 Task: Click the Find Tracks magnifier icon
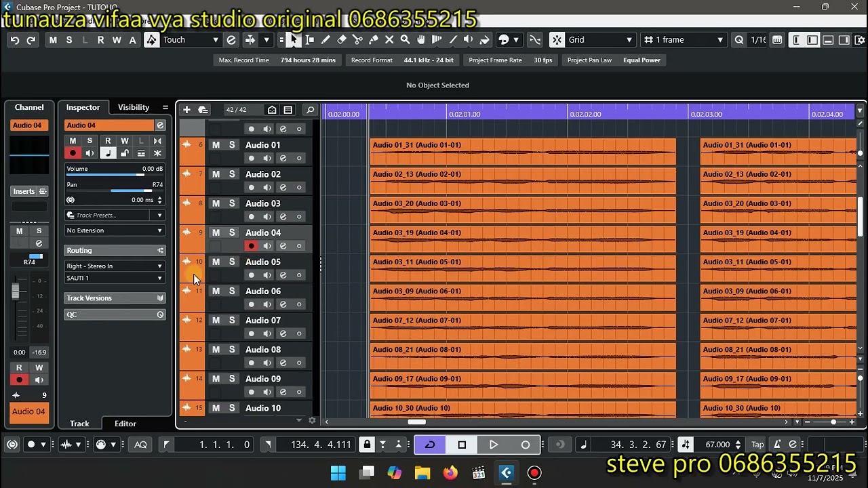pyautogui.click(x=310, y=110)
